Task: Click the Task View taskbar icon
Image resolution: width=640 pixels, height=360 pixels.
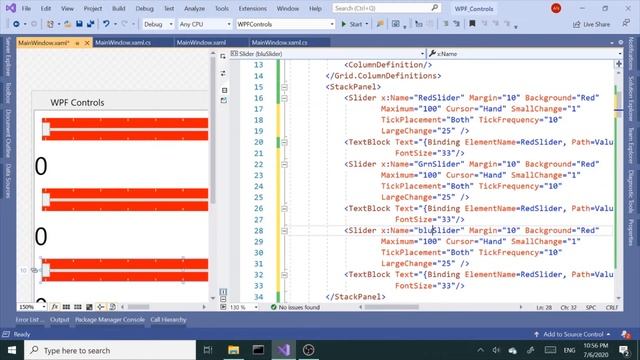Action: click(x=208, y=350)
